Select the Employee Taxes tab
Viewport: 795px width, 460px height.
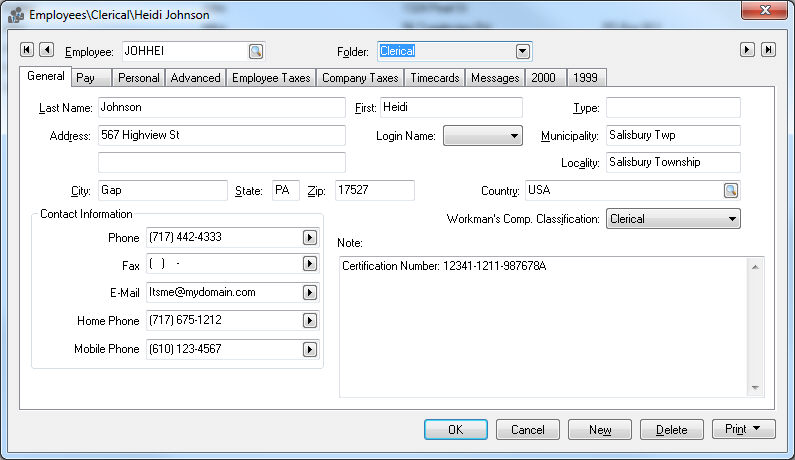(x=271, y=78)
